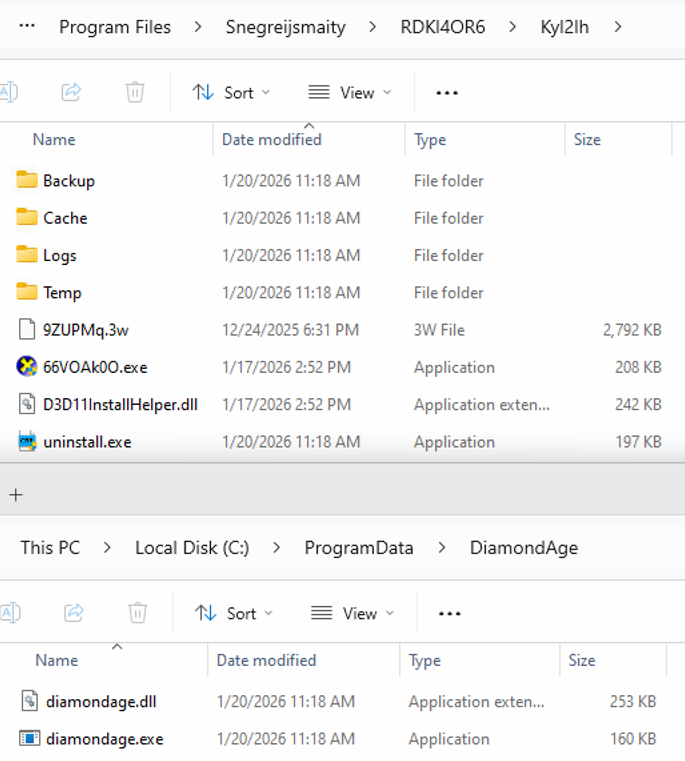
Task: Click the D3D11InstallHelper.dll file name
Action: coord(120,405)
